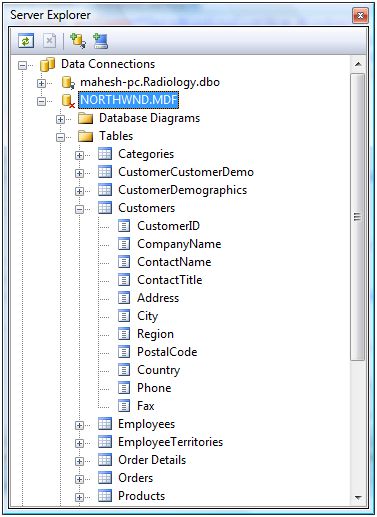Click the vertical scrollbar thumb

tap(358, 217)
